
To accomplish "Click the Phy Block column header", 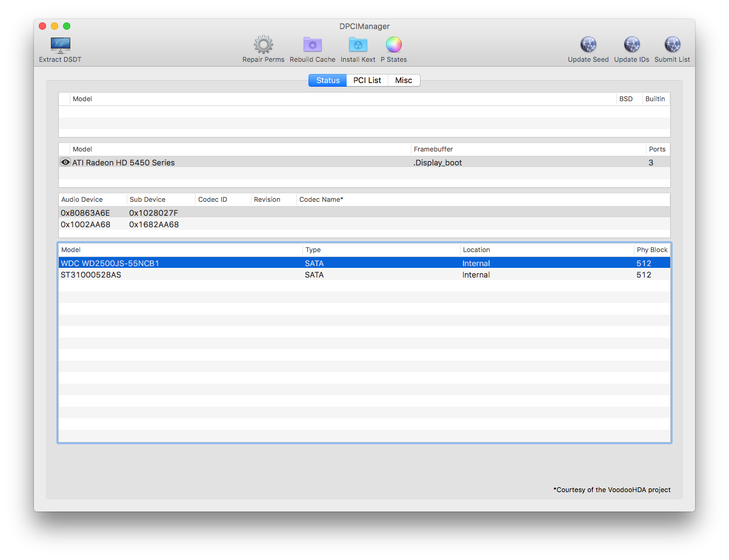I will coord(651,250).
